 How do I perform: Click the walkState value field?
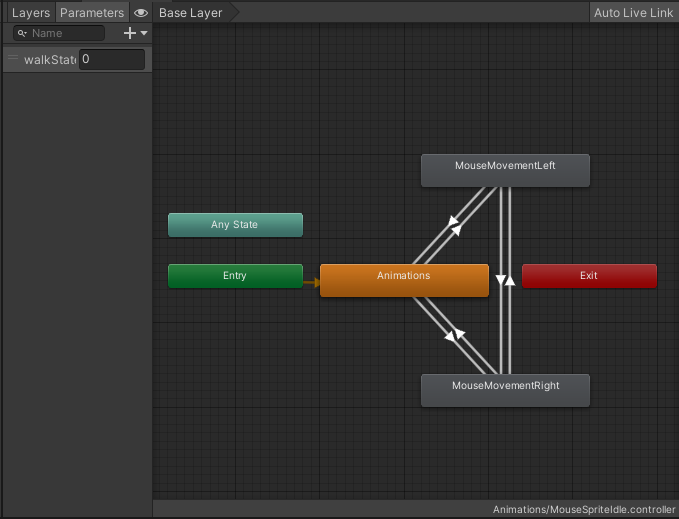[x=111, y=60]
